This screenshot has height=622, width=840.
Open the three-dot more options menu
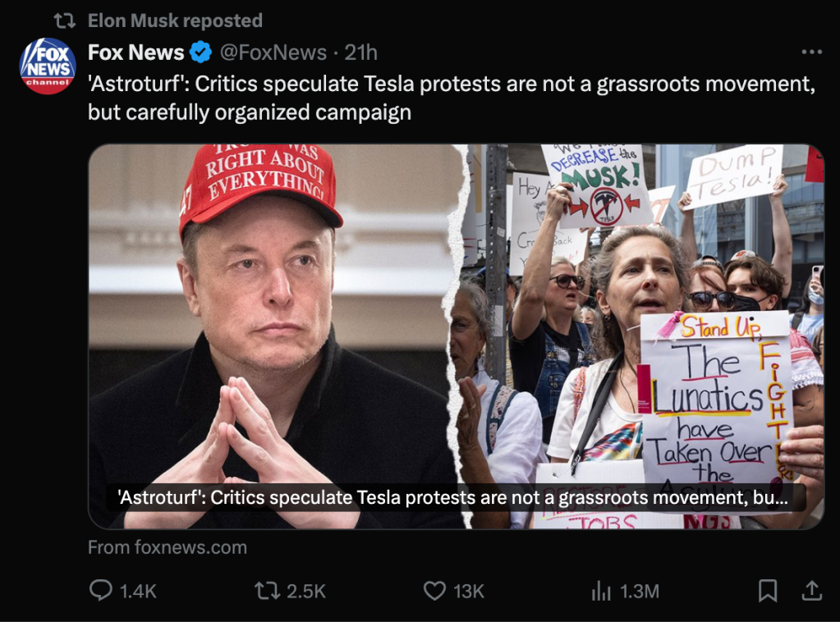810,53
